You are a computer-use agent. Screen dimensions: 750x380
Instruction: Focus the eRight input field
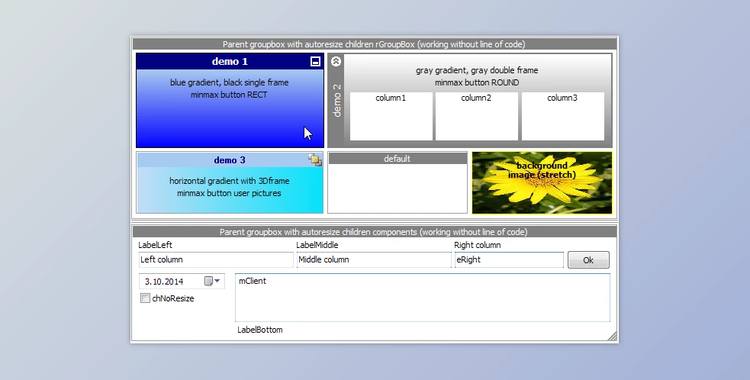click(x=509, y=260)
